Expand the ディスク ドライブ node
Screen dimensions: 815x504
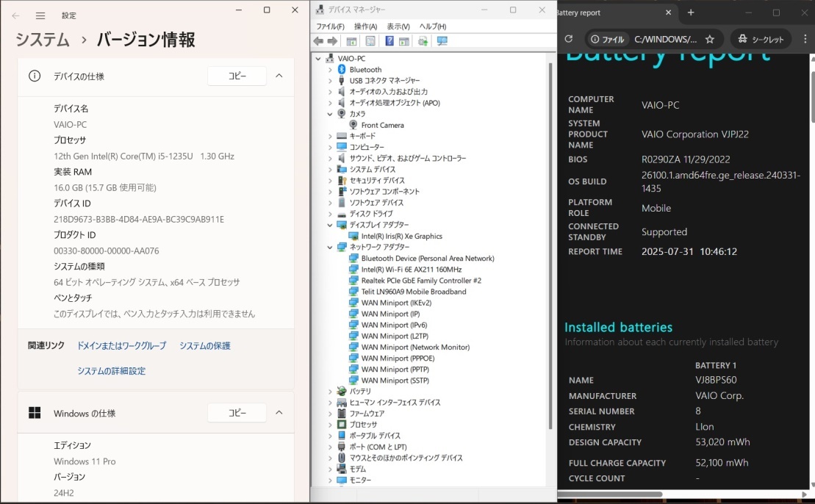[x=330, y=214]
